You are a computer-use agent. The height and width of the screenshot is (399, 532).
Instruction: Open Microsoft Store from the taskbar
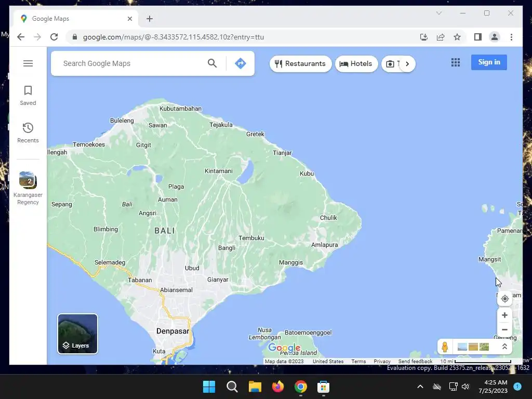(x=323, y=387)
